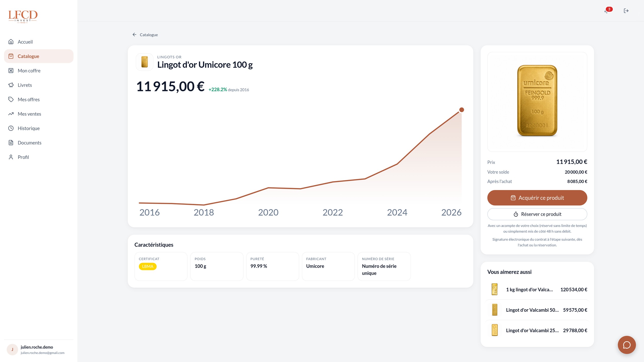Click the 2020 label on chart axis
The width and height of the screenshot is (644, 362).
268,212
